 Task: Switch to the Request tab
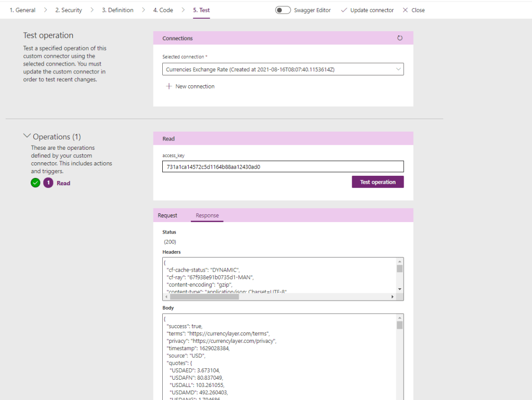pyautogui.click(x=167, y=215)
